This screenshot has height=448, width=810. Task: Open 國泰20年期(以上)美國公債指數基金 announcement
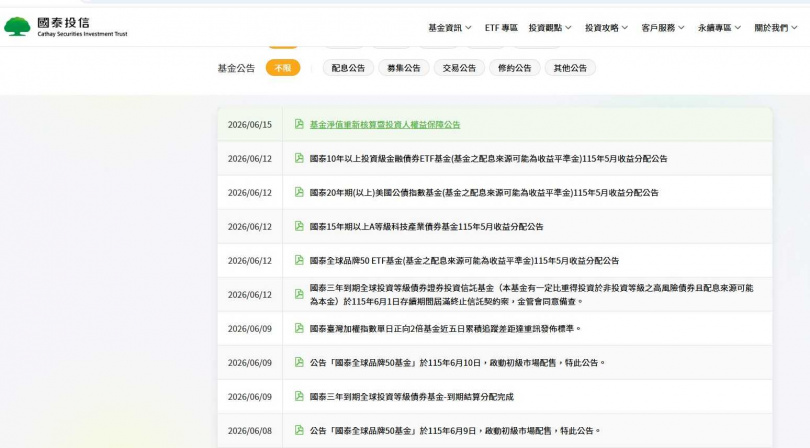tap(484, 193)
